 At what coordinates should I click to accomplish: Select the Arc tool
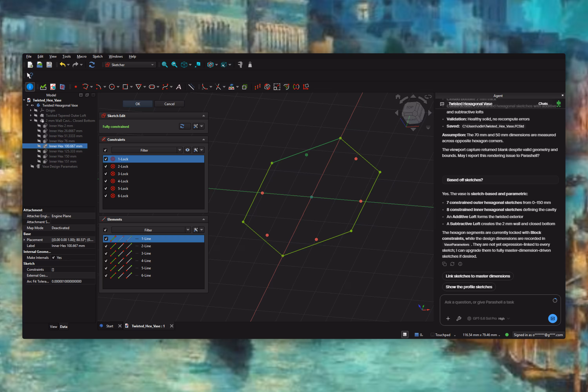pyautogui.click(x=99, y=87)
